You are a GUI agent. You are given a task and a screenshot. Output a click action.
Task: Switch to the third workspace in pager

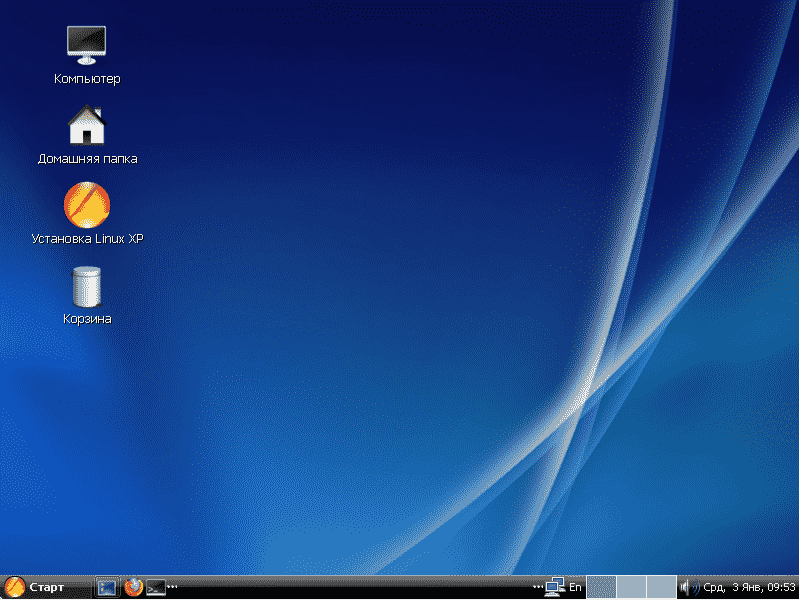coord(660,587)
